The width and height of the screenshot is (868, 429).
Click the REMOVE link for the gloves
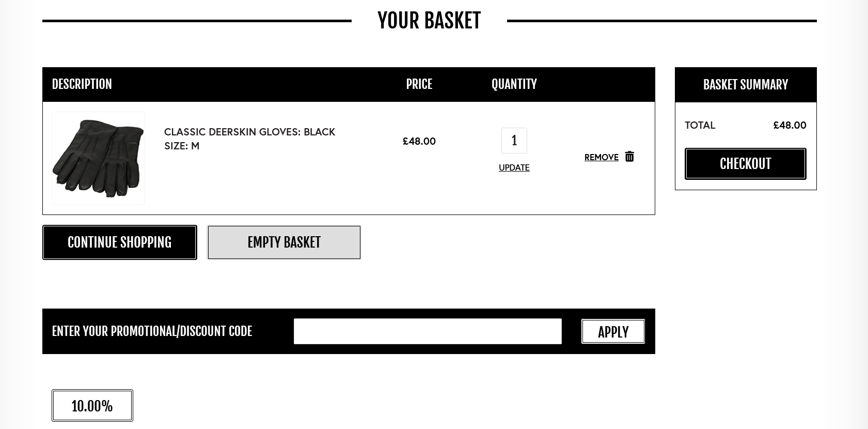click(x=601, y=157)
